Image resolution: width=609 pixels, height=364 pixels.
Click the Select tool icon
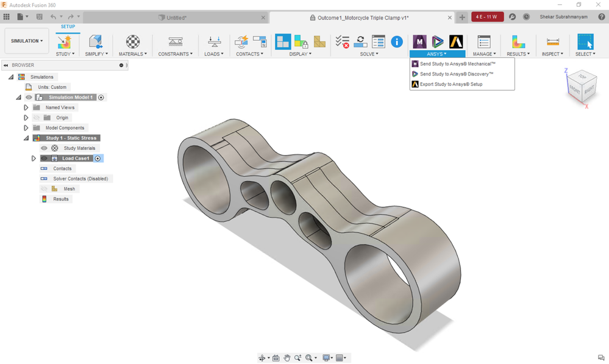[585, 41]
